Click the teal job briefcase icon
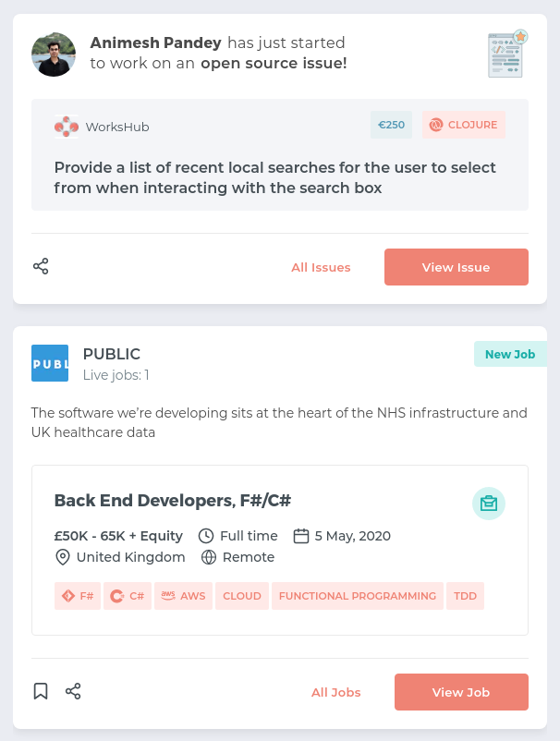560x741 pixels. coord(489,504)
